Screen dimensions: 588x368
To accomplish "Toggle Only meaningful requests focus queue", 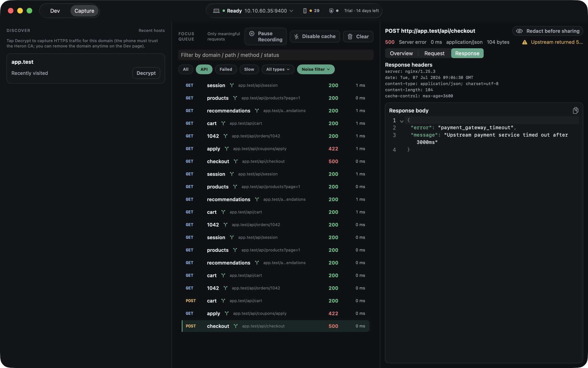I will tap(223, 37).
